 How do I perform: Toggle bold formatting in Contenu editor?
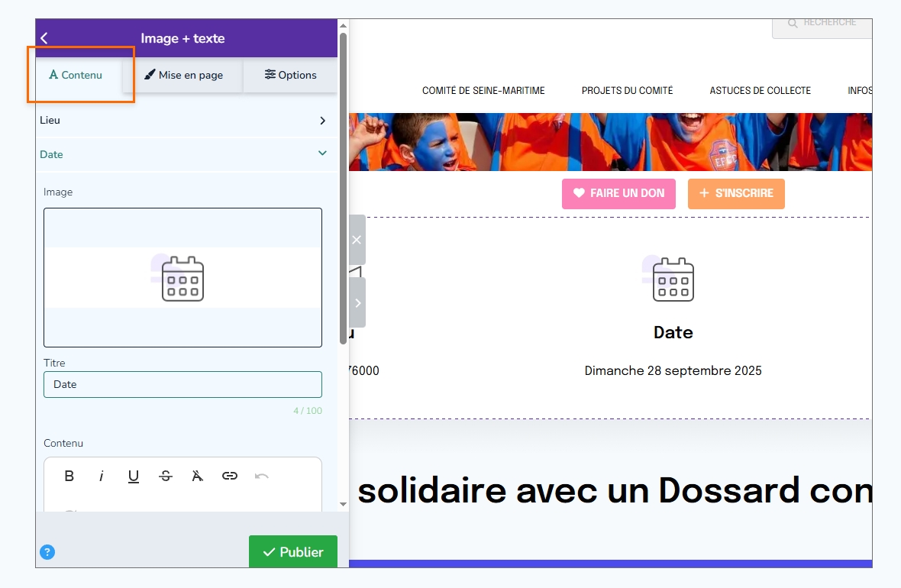click(69, 476)
